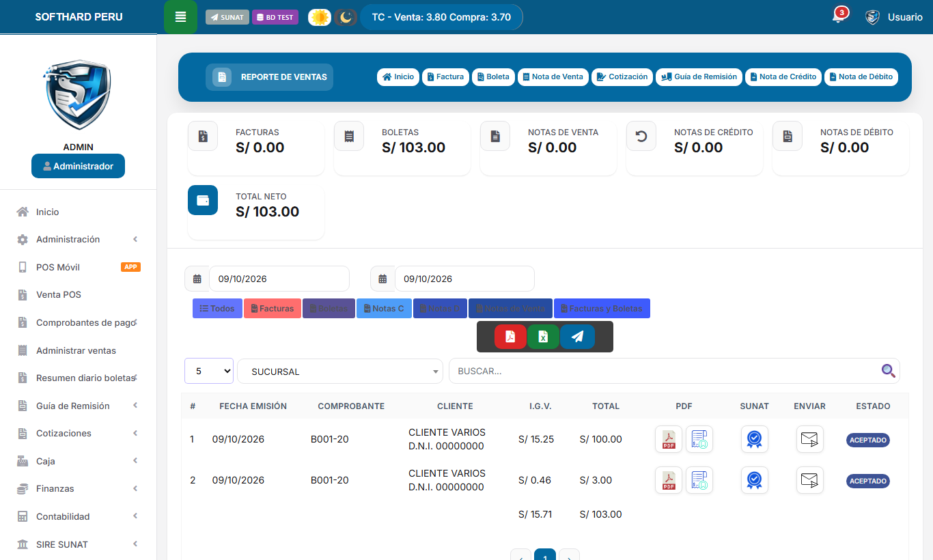Image resolution: width=933 pixels, height=560 pixels.
Task: Open Administrar ventas in the sidebar
Action: tap(78, 350)
